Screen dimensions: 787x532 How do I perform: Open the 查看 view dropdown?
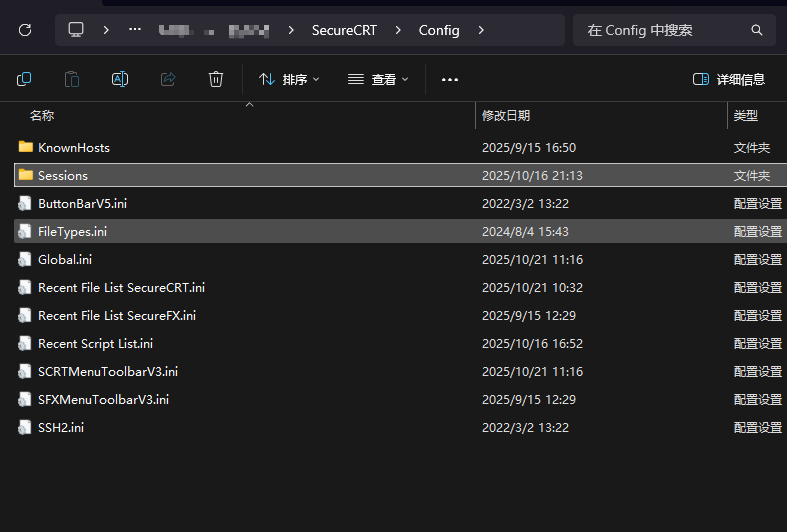[378, 79]
